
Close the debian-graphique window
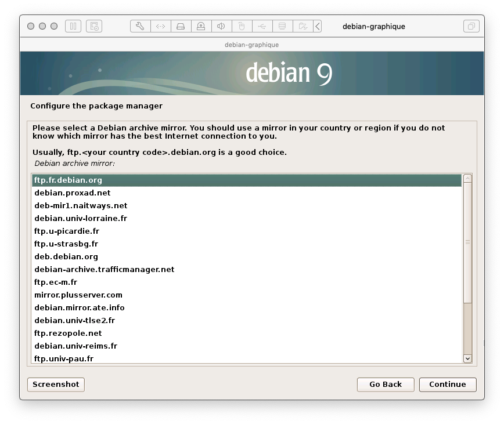(x=31, y=26)
